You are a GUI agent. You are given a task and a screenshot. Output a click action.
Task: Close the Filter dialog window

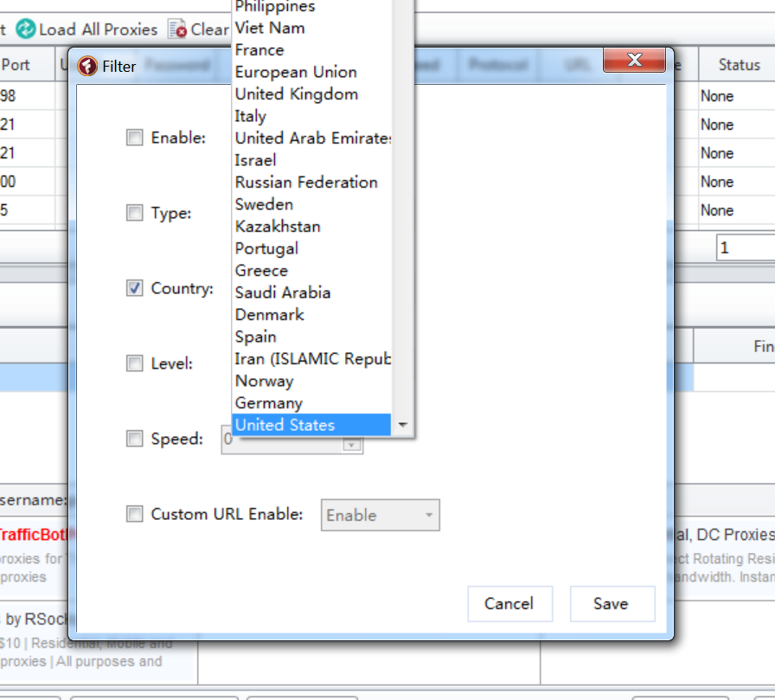coord(634,60)
